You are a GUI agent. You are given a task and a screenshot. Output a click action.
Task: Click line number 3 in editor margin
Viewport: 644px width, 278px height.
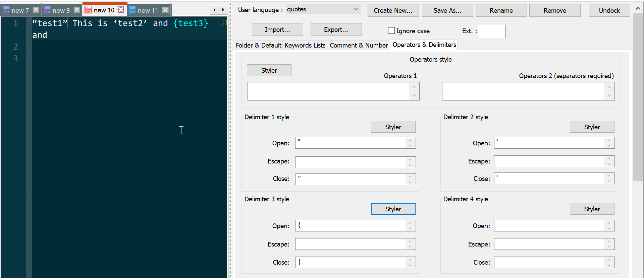pos(15,58)
